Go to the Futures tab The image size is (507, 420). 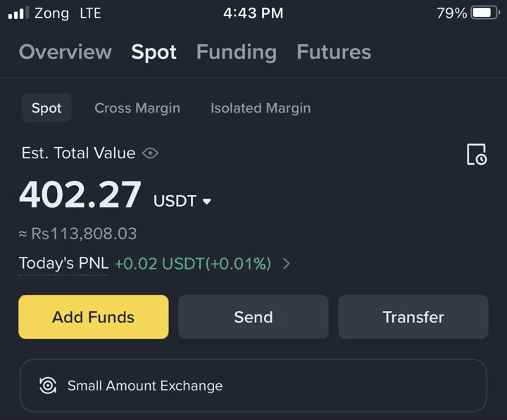click(334, 52)
